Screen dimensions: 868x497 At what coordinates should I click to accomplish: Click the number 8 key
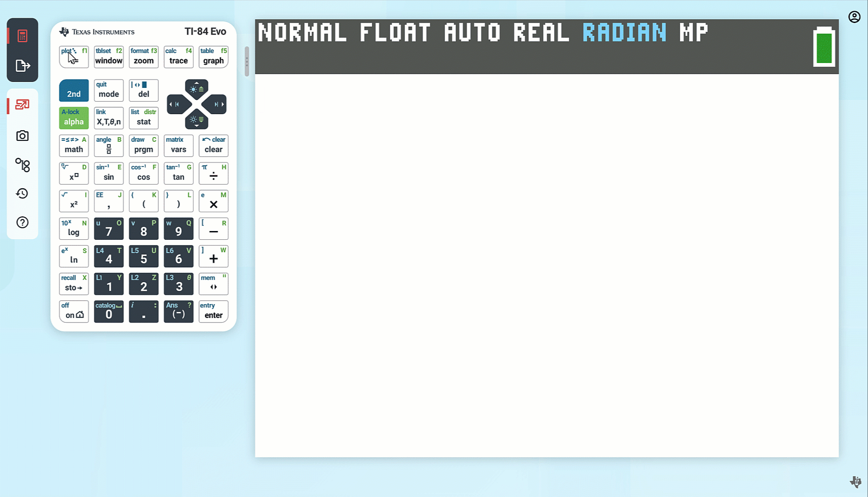tap(144, 229)
